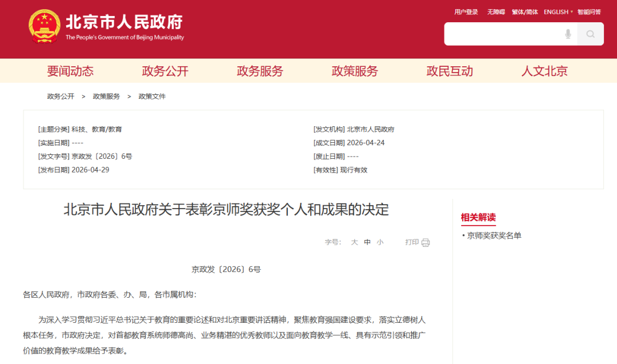Open 用户登录 login link
Image resolution: width=617 pixels, height=364 pixels.
tap(466, 12)
